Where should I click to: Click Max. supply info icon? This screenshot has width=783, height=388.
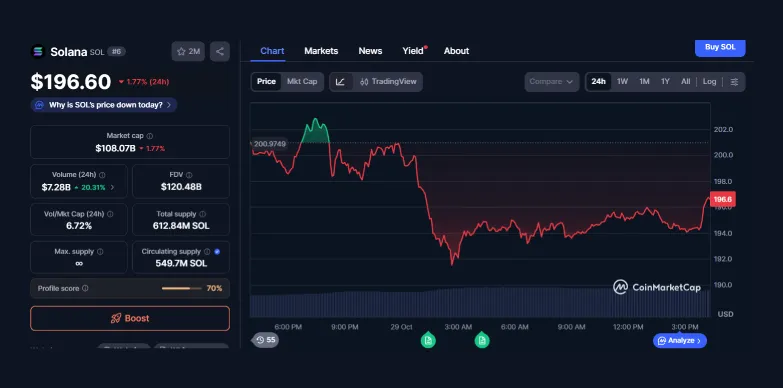click(100, 252)
